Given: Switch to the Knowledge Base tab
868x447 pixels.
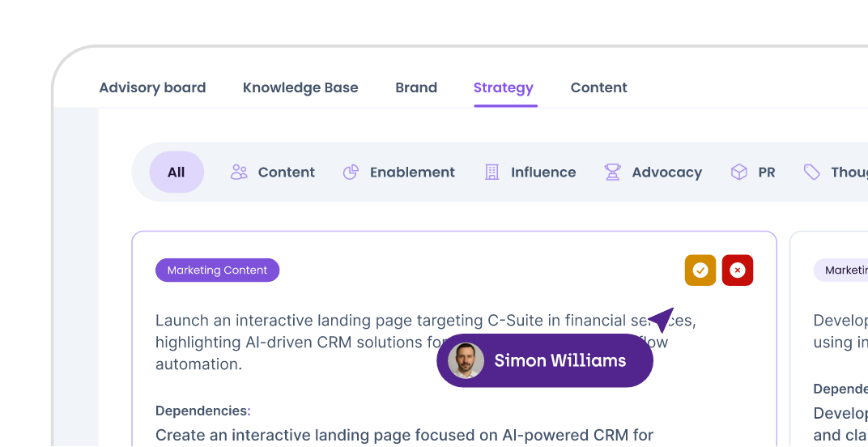Looking at the screenshot, I should [300, 87].
